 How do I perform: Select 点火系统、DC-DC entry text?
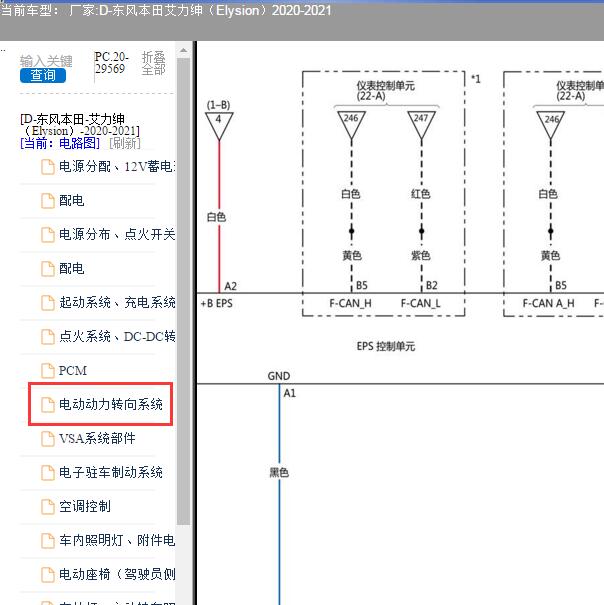117,336
